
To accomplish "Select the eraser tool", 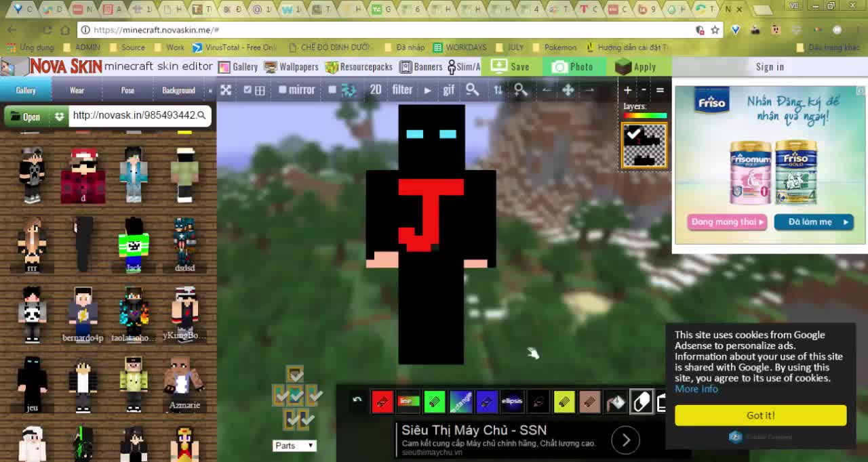I will [642, 402].
